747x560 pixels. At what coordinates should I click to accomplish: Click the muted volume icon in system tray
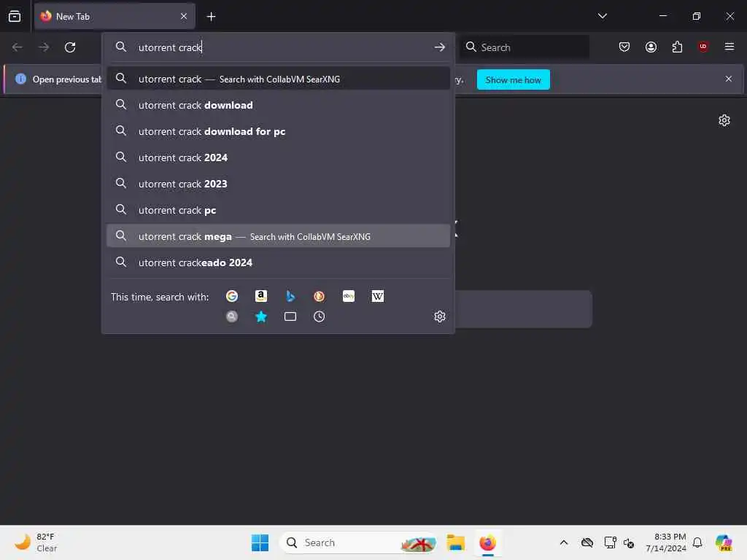pyautogui.click(x=629, y=542)
